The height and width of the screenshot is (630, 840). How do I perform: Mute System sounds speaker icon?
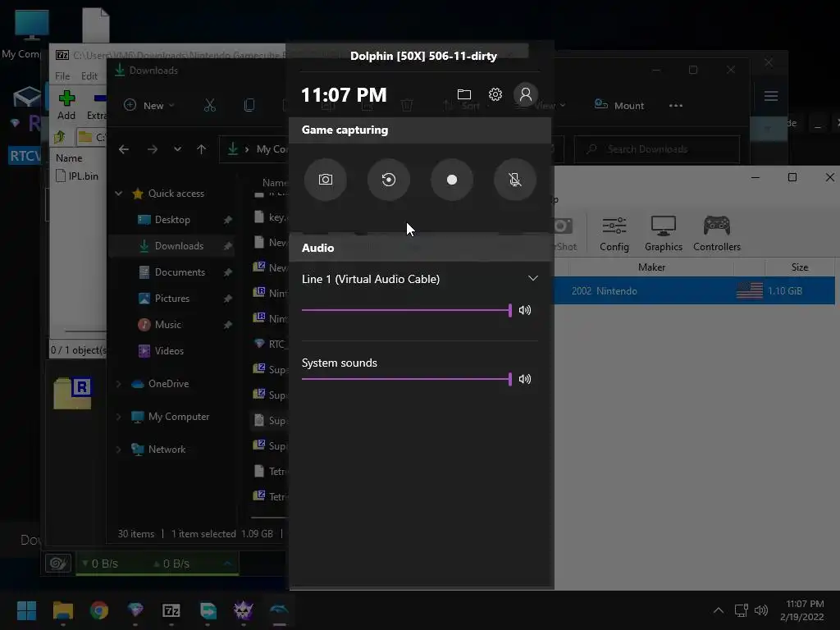point(525,379)
